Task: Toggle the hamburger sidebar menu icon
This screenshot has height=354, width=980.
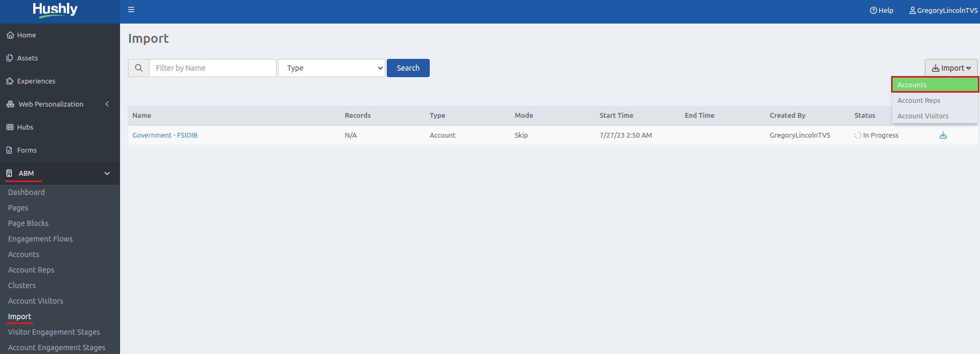Action: click(x=131, y=10)
